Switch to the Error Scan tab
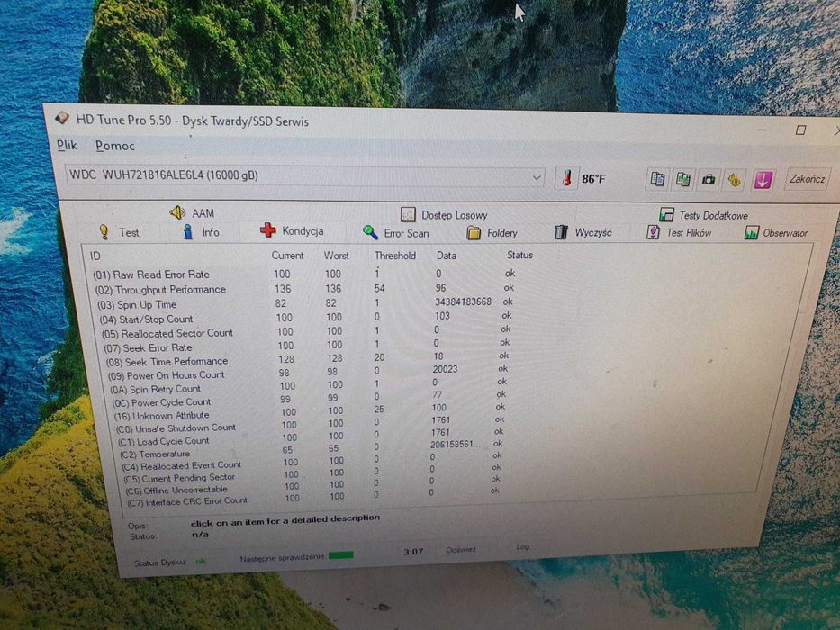Image resolution: width=840 pixels, height=630 pixels. click(396, 233)
